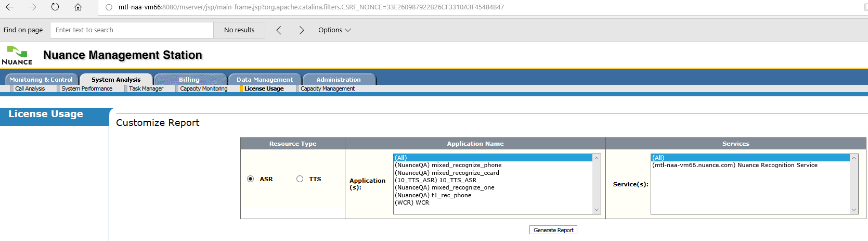The height and width of the screenshot is (241, 868).
Task: Click the browser back arrow
Action: 10,7
